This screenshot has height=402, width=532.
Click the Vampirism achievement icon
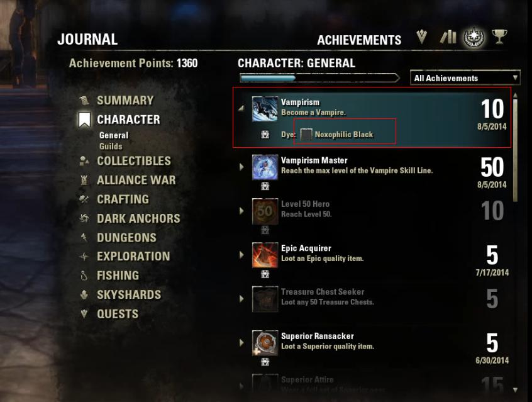coord(265,109)
